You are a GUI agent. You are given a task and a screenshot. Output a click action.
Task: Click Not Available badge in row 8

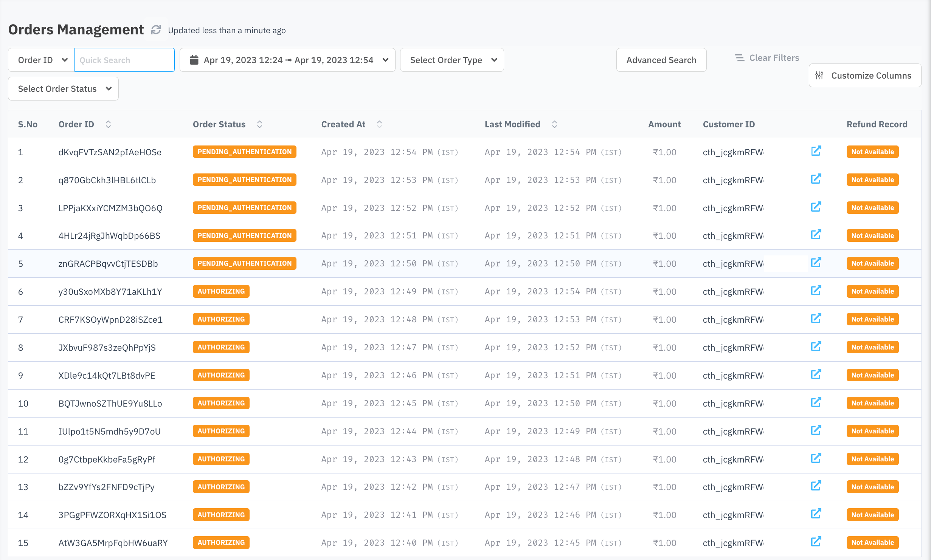click(872, 347)
